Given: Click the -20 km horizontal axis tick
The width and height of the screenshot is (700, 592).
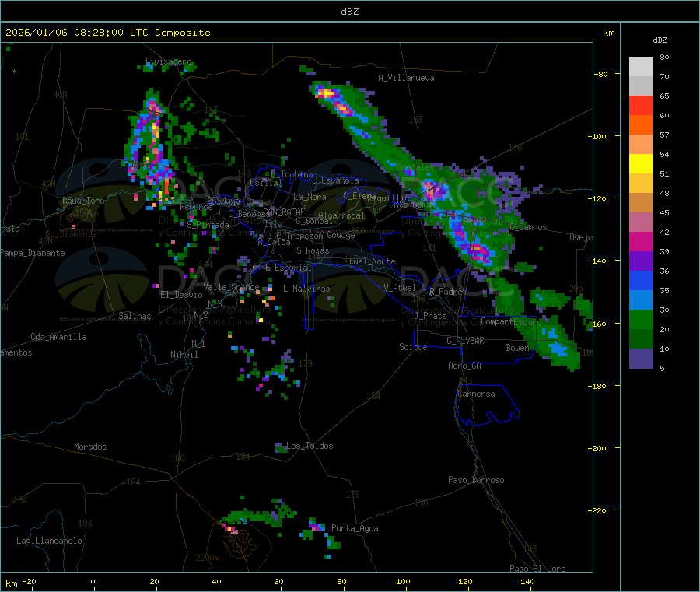Looking at the screenshot, I should (30, 581).
